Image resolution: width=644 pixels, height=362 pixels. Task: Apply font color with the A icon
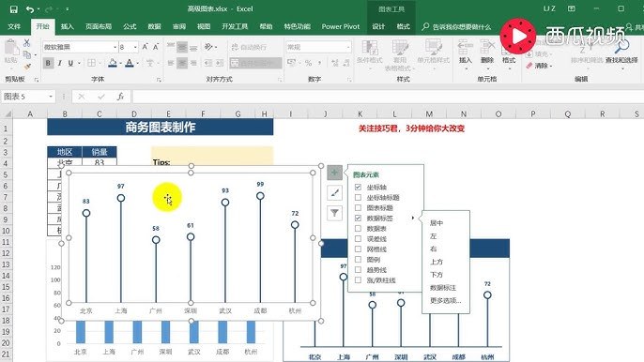(x=130, y=63)
